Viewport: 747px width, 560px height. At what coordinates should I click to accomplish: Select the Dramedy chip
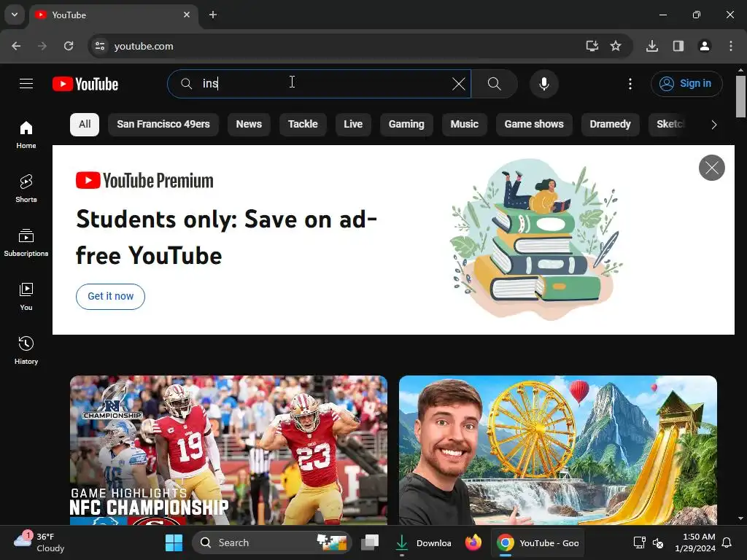(611, 124)
